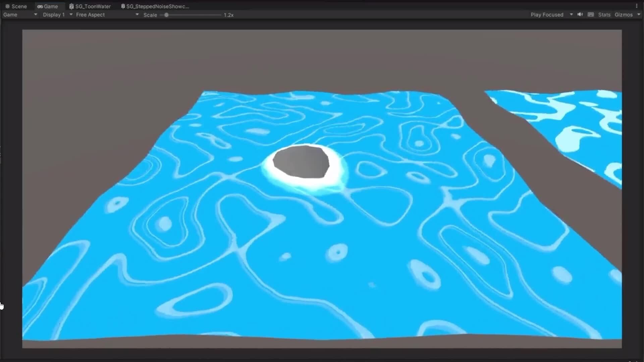The image size is (644, 362).
Task: Expand the Play Focused dropdown
Action: click(571, 14)
